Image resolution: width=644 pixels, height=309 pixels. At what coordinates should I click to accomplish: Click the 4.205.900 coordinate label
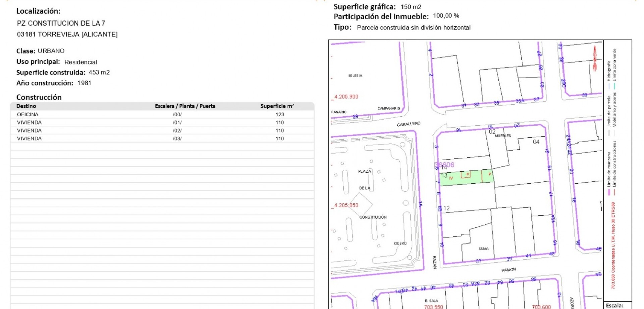coord(346,97)
